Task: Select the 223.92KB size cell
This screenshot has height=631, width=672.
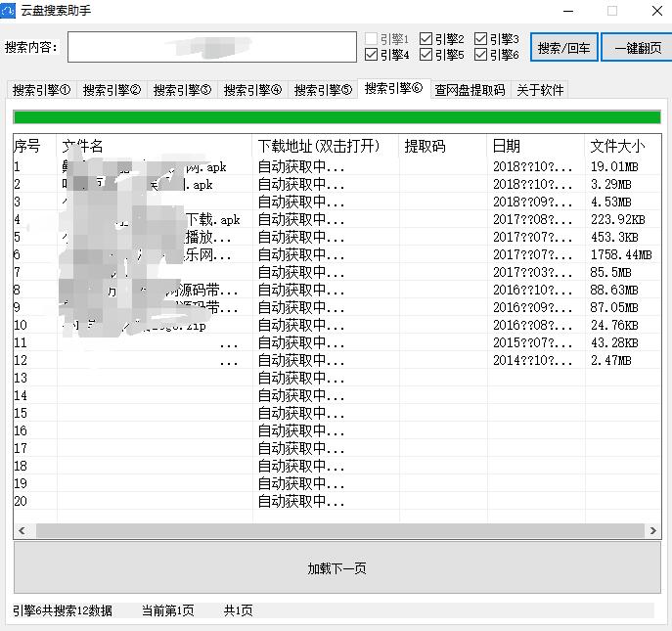Action: [x=617, y=219]
